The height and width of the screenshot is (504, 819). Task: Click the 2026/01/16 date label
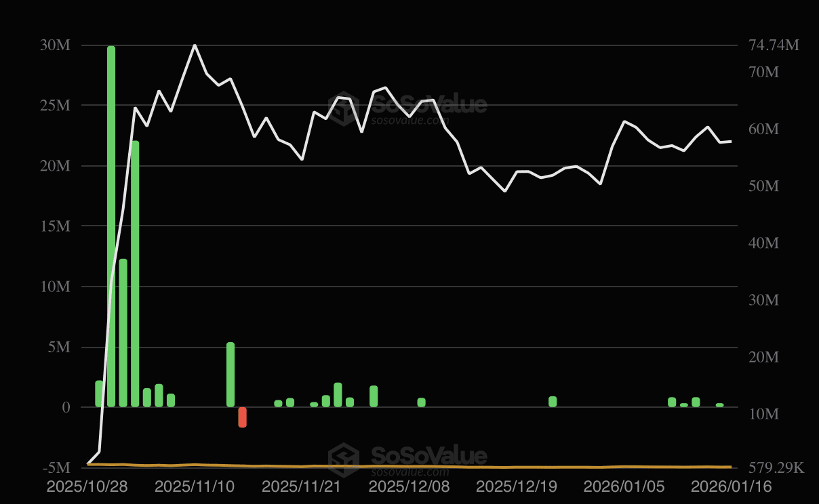pos(731,486)
